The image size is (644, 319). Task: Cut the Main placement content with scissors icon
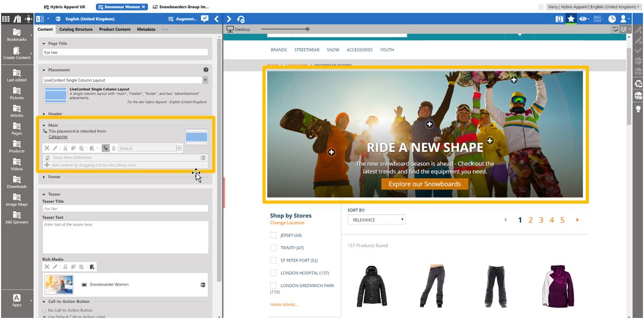(x=65, y=148)
